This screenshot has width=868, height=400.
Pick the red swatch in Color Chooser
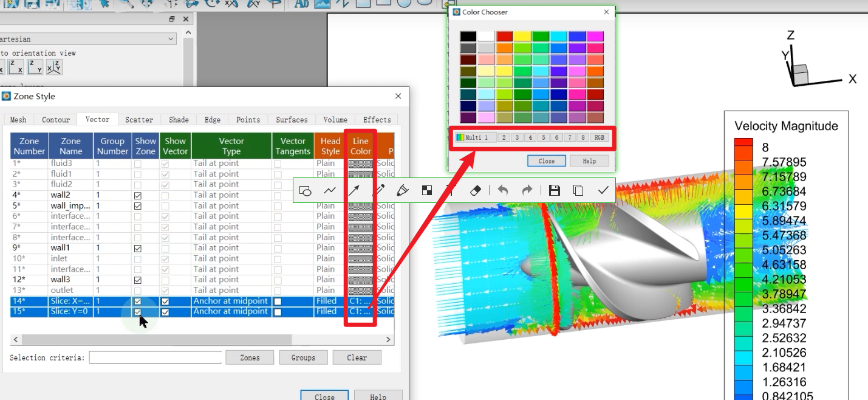pyautogui.click(x=504, y=36)
